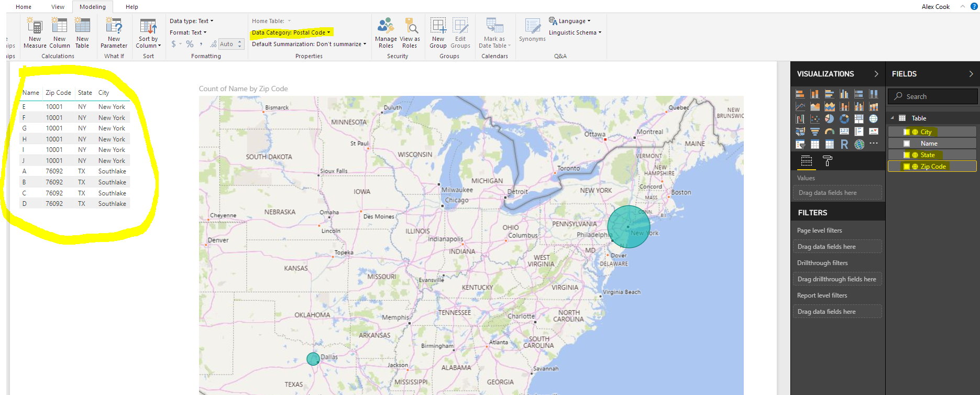The height and width of the screenshot is (395, 980).
Task: Switch to the Home ribbon tab
Action: pos(24,7)
